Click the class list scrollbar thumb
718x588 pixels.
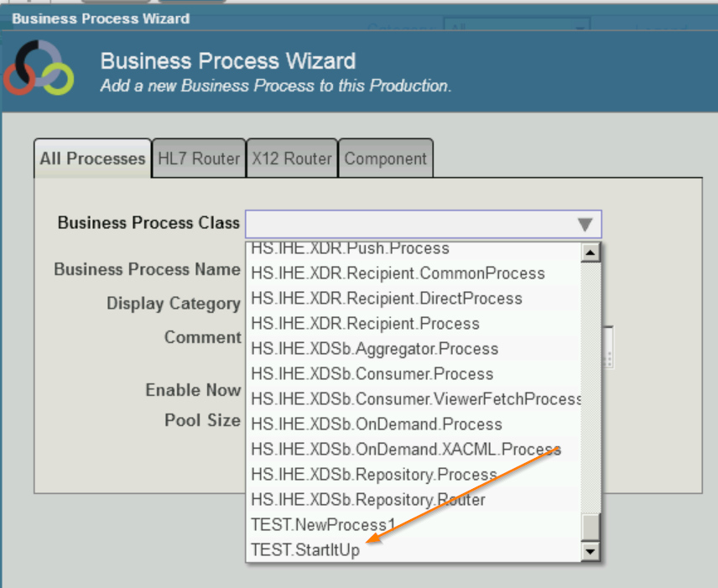(x=591, y=525)
